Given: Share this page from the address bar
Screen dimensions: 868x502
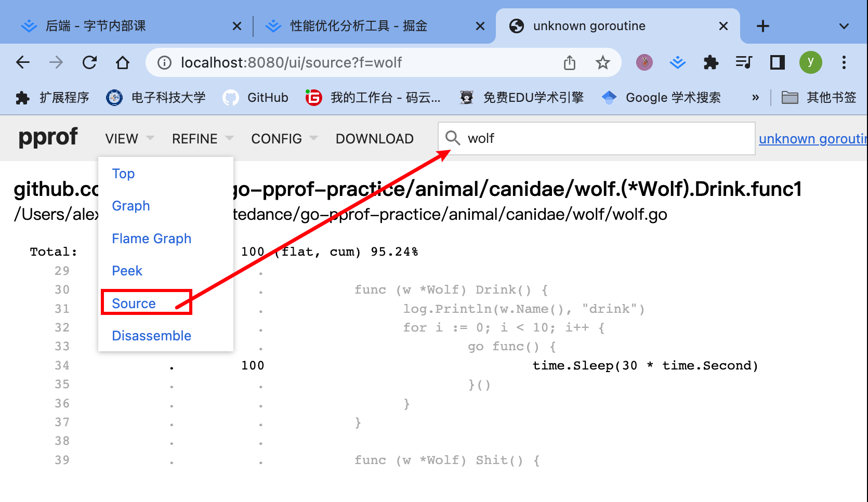Looking at the screenshot, I should coord(570,63).
